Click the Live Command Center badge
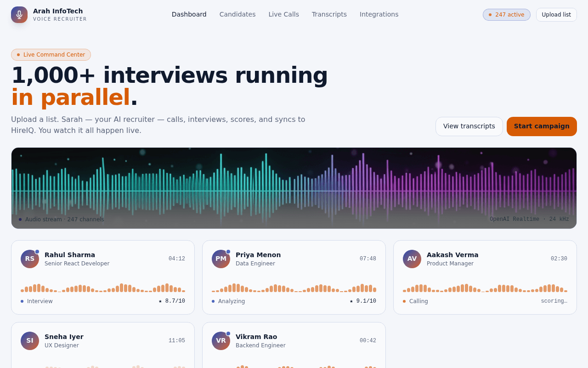588x368 pixels. pyautogui.click(x=51, y=55)
